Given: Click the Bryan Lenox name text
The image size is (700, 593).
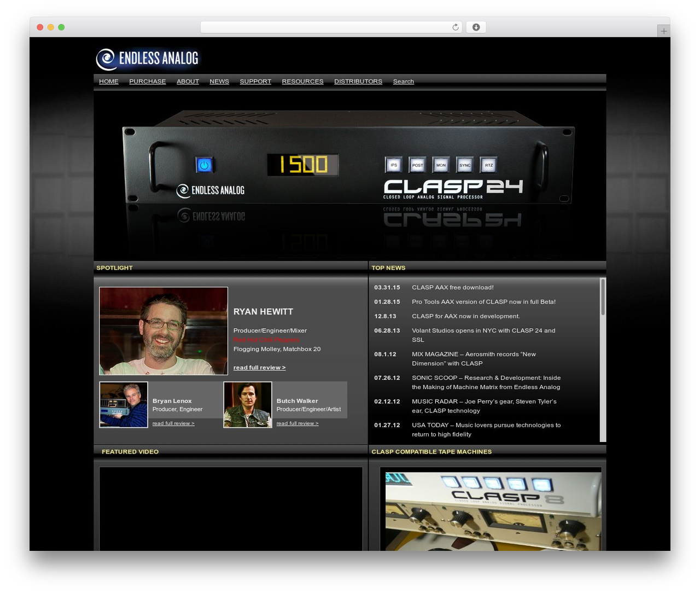Looking at the screenshot, I should [172, 401].
